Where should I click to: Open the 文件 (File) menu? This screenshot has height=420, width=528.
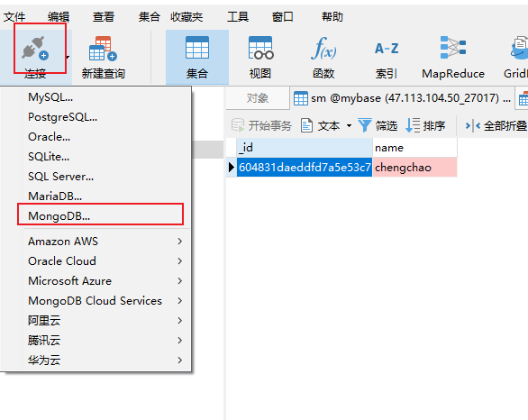(x=14, y=16)
